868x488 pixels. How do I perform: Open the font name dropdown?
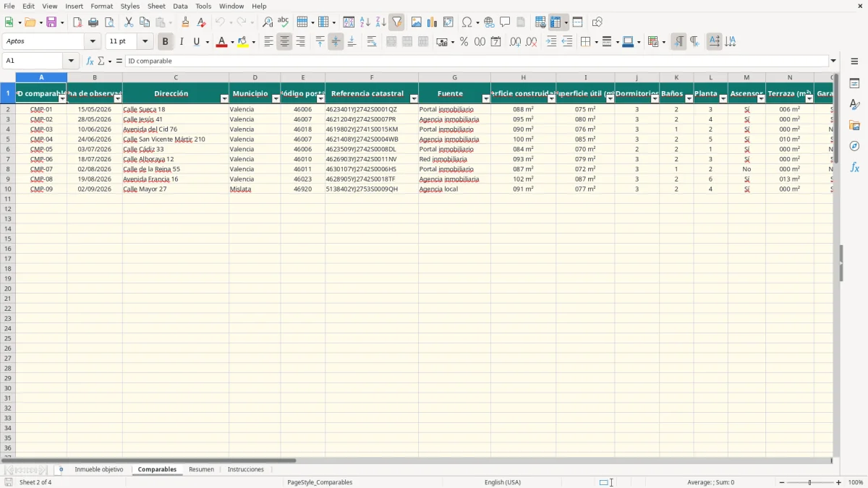click(x=93, y=42)
